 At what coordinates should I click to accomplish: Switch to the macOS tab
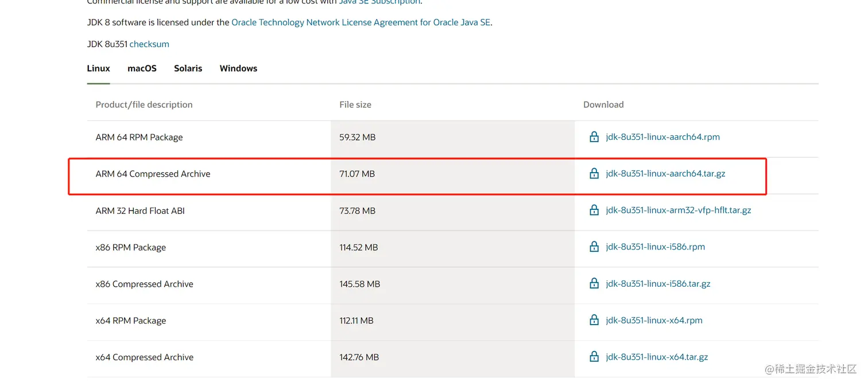[x=142, y=68]
